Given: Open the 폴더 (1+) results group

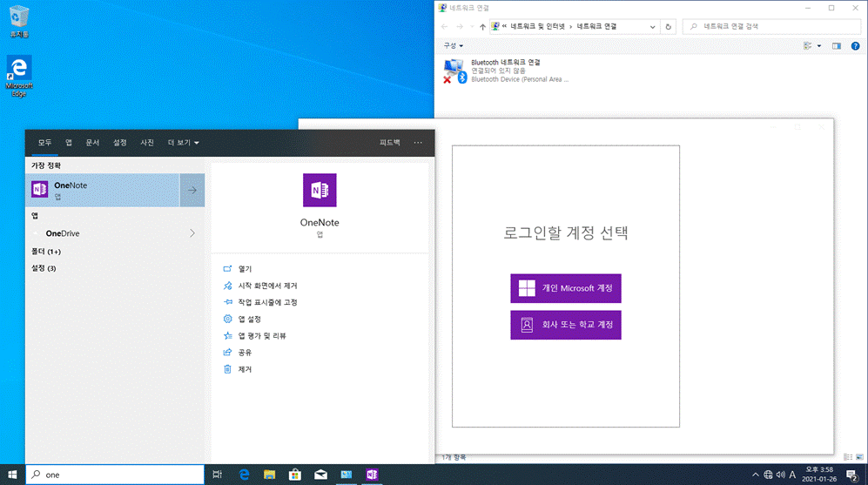Looking at the screenshot, I should pyautogui.click(x=46, y=252).
